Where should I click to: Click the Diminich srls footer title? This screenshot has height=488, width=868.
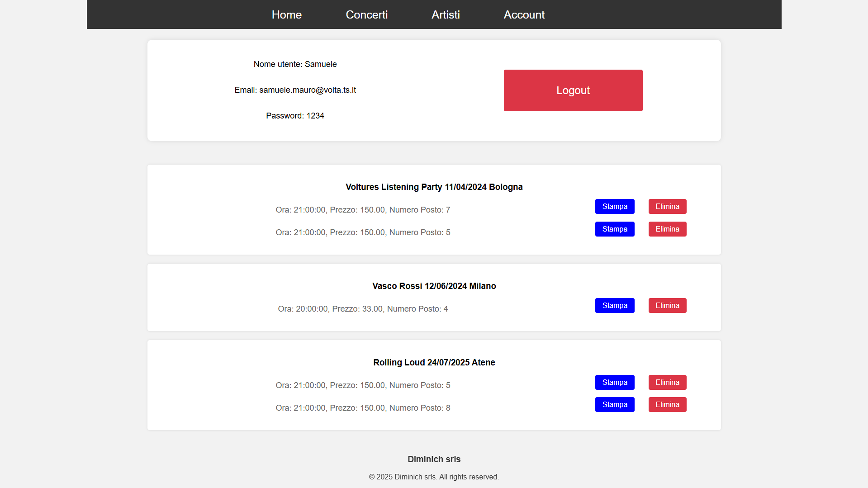[434, 459]
